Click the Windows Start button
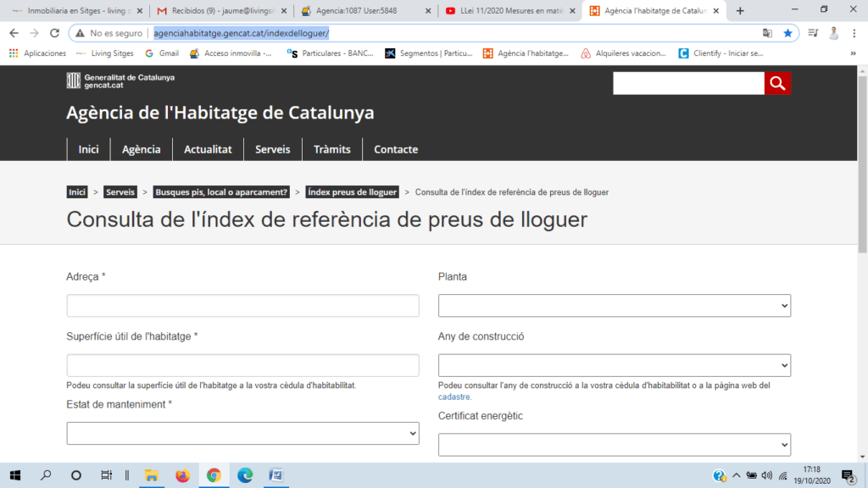Image resolution: width=868 pixels, height=488 pixels. click(x=15, y=475)
